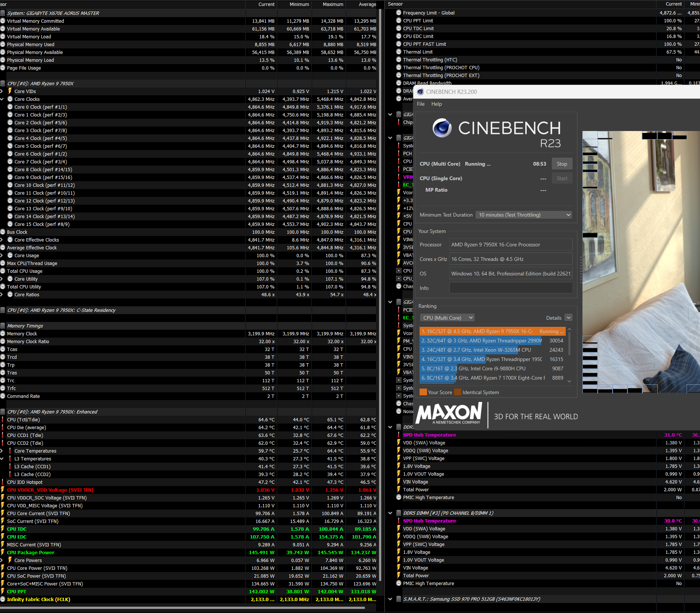Expand the Core Temperatures group
The image size is (700, 613).
tap(2, 451)
